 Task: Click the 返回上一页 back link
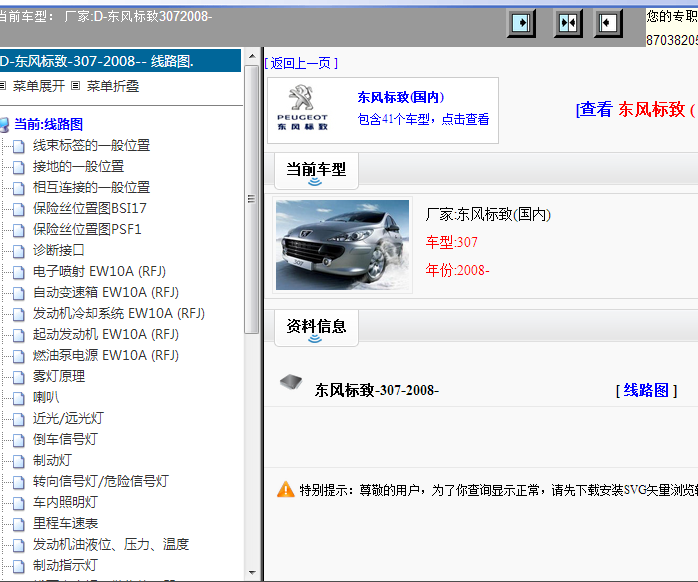point(301,63)
